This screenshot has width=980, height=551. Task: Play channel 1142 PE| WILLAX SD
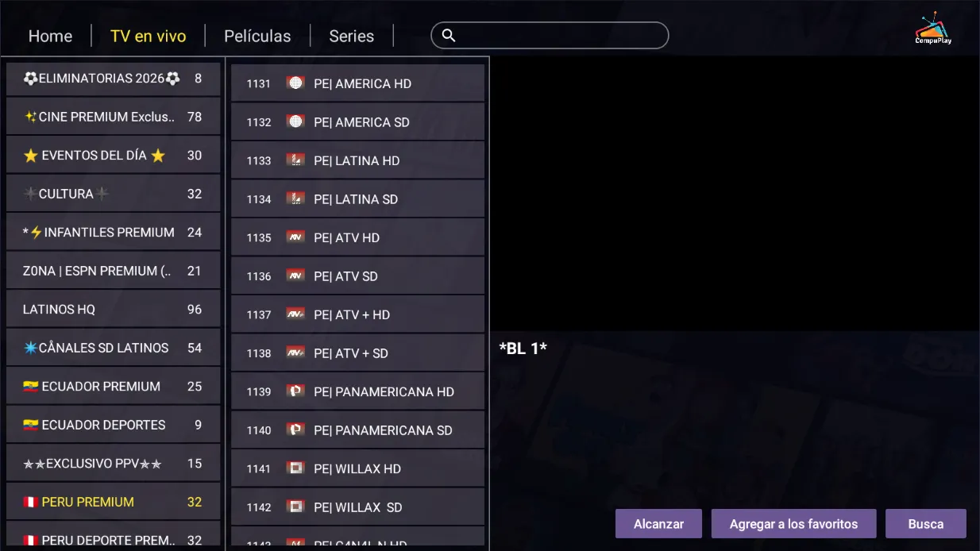tap(357, 507)
